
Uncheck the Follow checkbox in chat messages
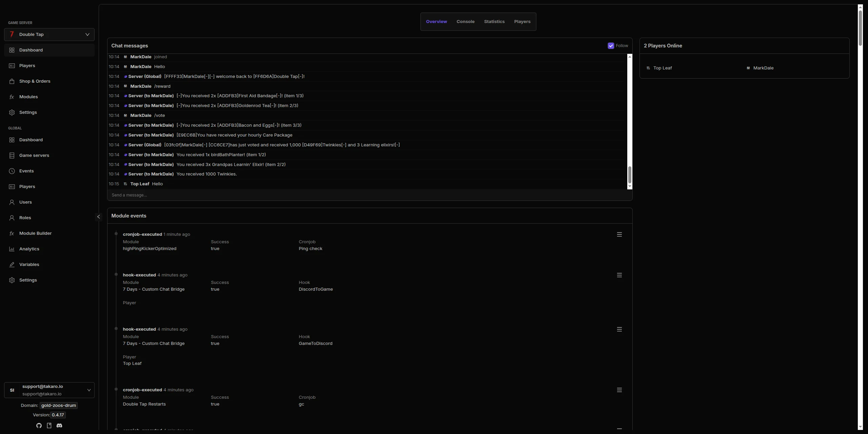coord(611,45)
